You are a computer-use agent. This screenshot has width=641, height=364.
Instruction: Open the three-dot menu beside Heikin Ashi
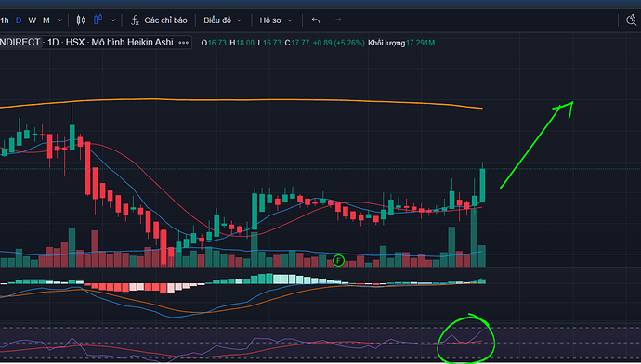click(184, 43)
